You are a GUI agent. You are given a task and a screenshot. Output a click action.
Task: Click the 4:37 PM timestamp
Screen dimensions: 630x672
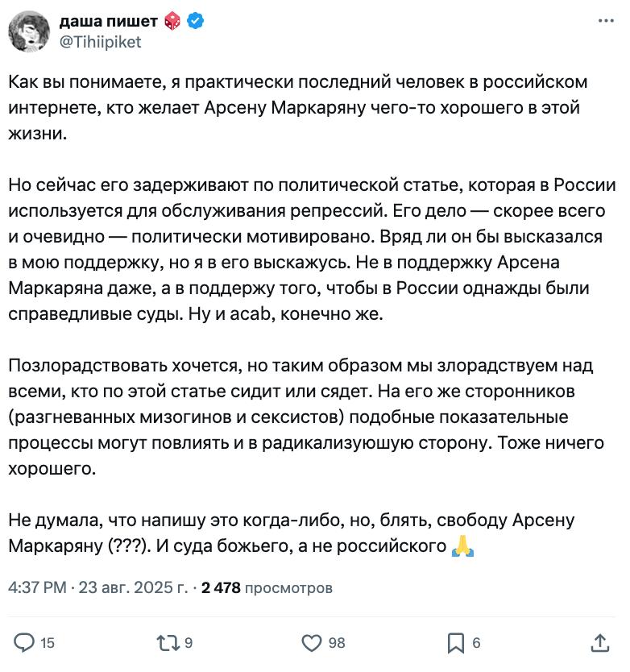(x=37, y=587)
